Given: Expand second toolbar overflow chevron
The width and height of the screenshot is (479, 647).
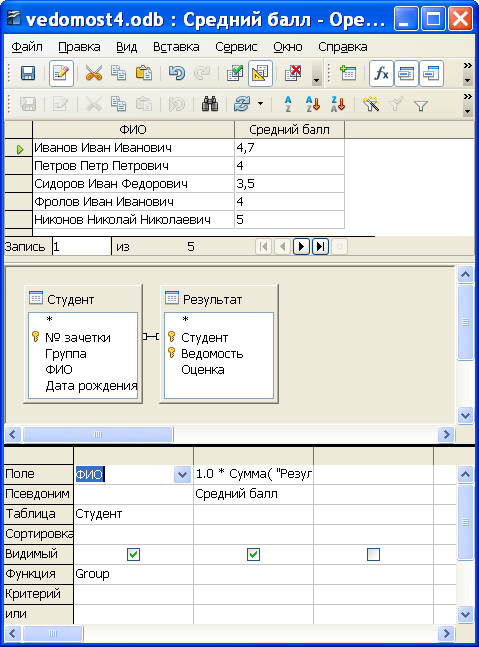Looking at the screenshot, I should pos(467,97).
